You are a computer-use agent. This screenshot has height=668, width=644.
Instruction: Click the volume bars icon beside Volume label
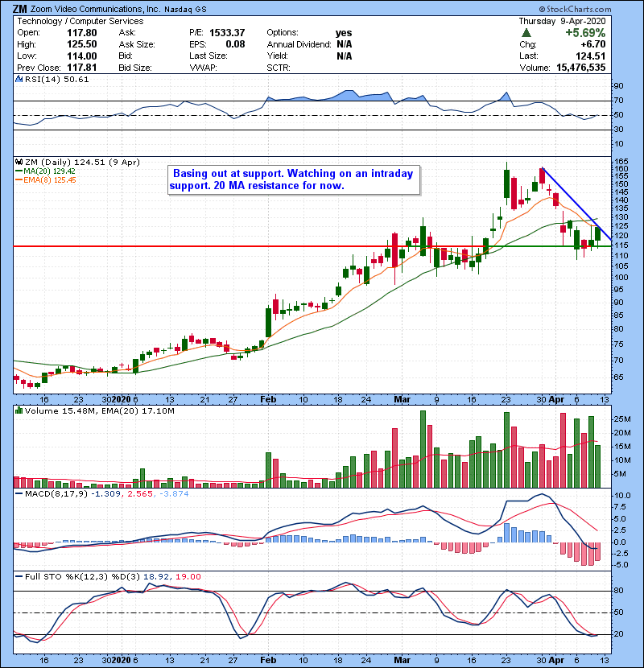pyautogui.click(x=19, y=410)
